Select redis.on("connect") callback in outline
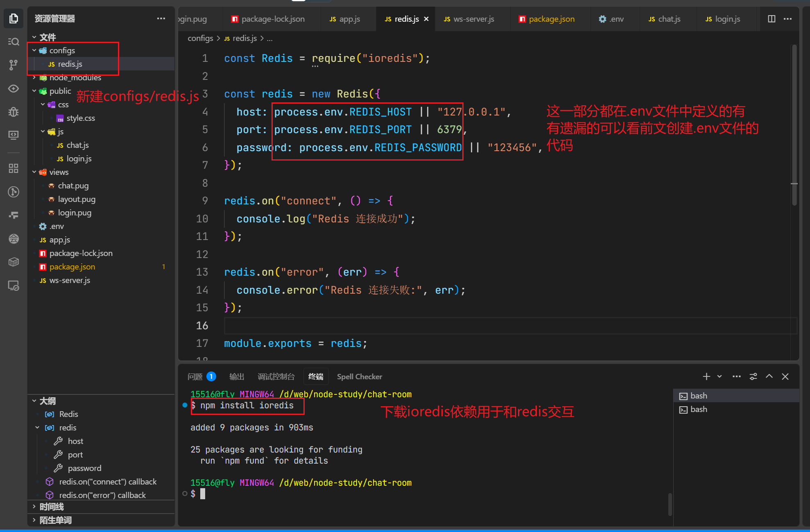The height and width of the screenshot is (532, 810). 108,482
